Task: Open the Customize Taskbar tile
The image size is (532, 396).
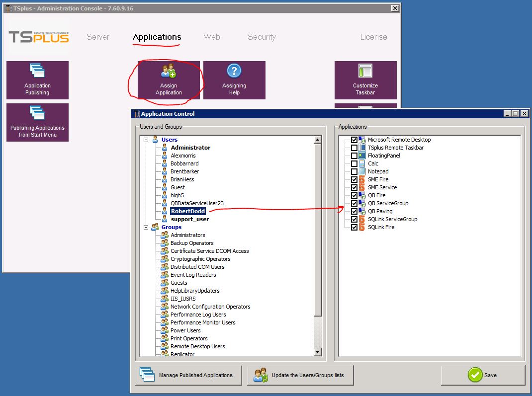Action: pos(365,80)
